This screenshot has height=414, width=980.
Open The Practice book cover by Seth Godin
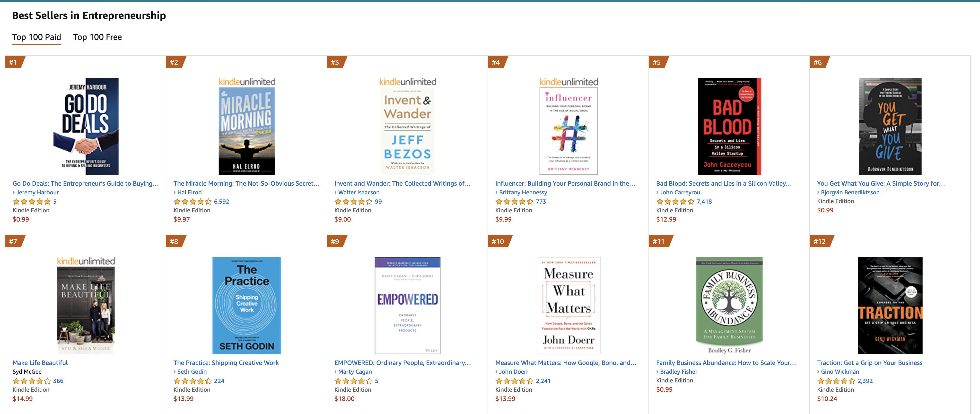coord(246,305)
